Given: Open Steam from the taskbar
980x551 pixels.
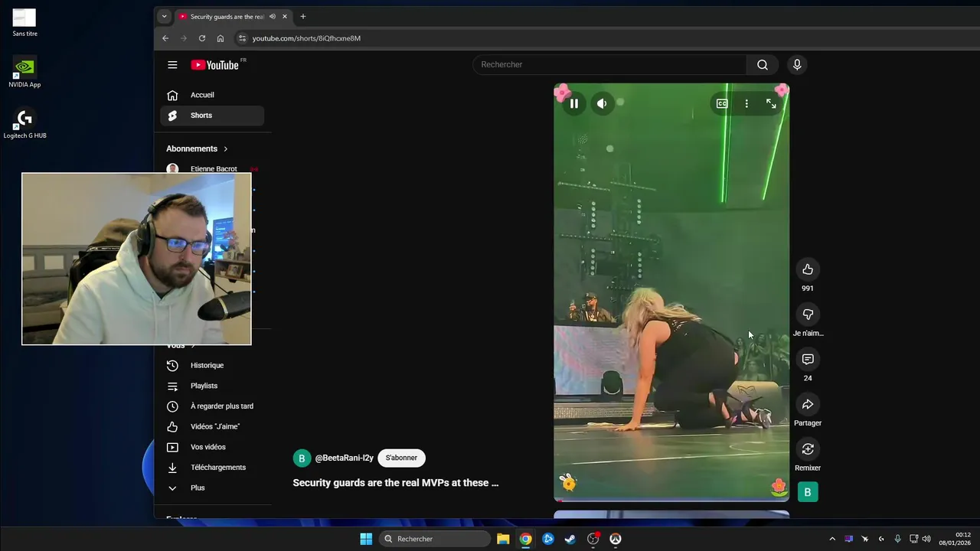Looking at the screenshot, I should [570, 539].
